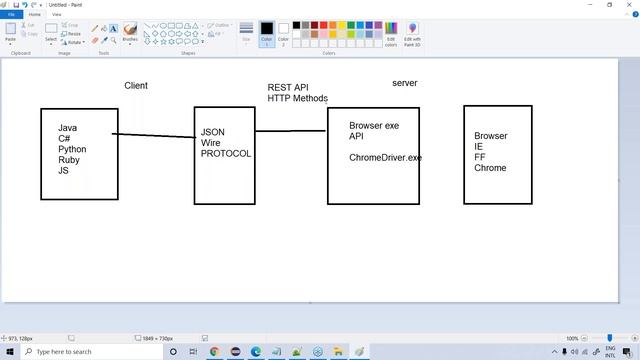Open the notification center icon
Image resolution: width=640 pixels, height=360 pixels.
point(627,351)
